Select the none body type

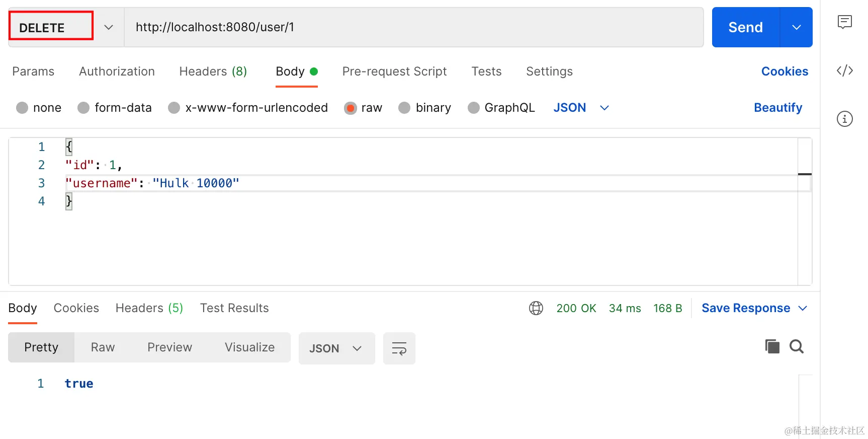pyautogui.click(x=39, y=108)
